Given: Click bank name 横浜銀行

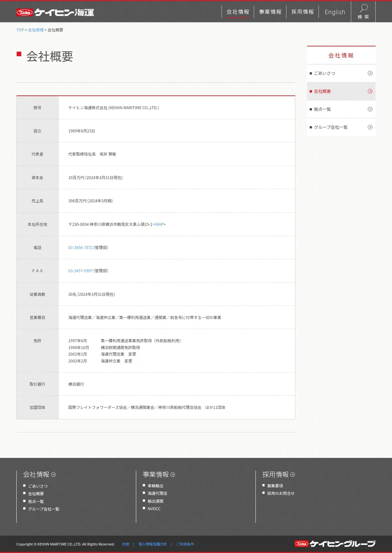Looking at the screenshot, I should pos(76,384).
